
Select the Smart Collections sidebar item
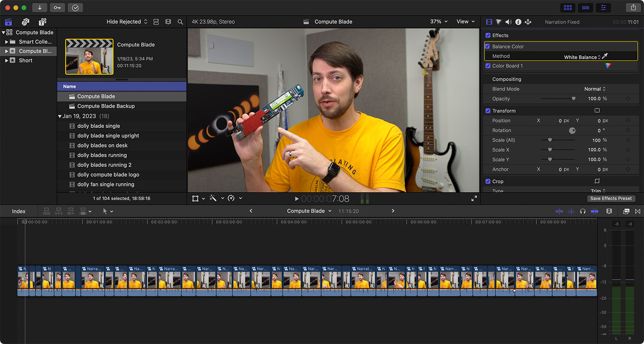pos(35,42)
